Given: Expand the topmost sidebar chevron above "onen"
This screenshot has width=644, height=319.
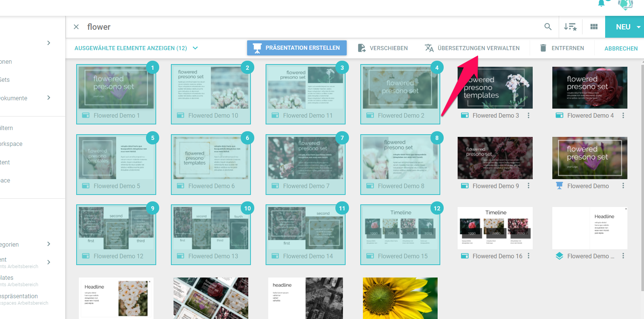Looking at the screenshot, I should [x=49, y=43].
